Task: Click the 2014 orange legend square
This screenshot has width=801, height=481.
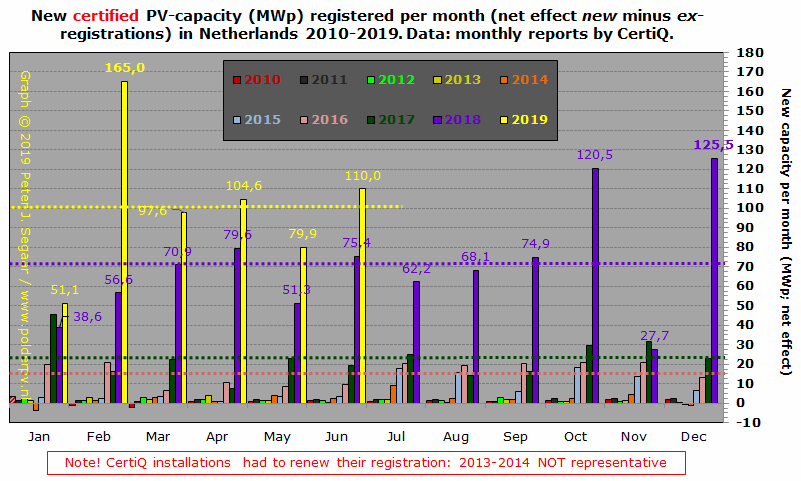Action: pos(504,80)
